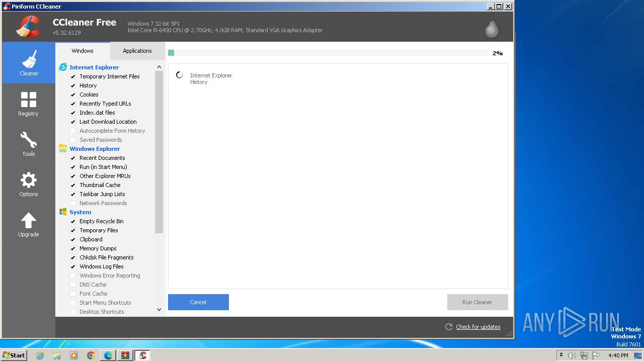
Task: Click the volume speaker tray icon
Action: 572,355
